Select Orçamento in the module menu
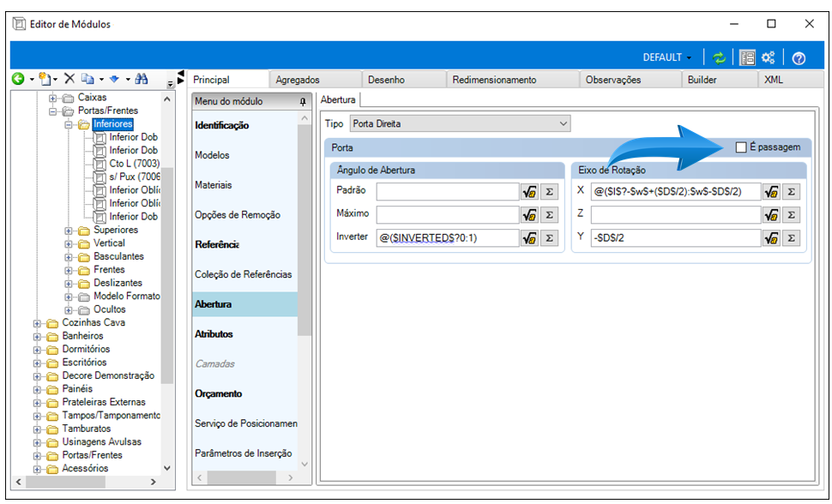The image size is (832, 504). [218, 393]
